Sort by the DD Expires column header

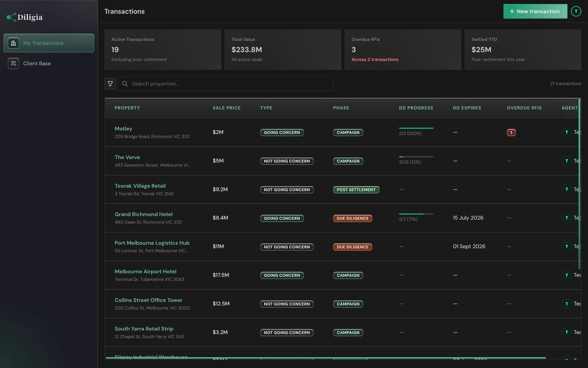click(x=467, y=108)
